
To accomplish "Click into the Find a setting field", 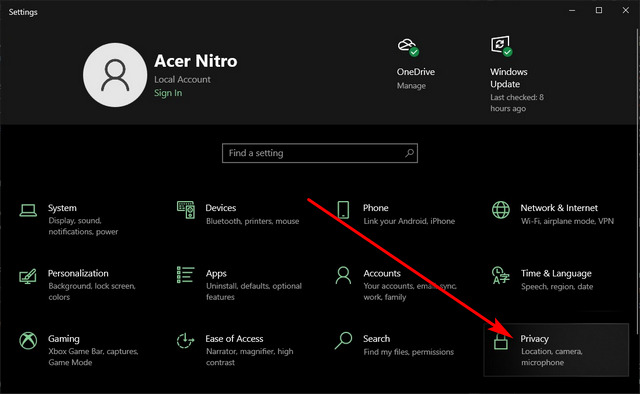I will (x=320, y=153).
